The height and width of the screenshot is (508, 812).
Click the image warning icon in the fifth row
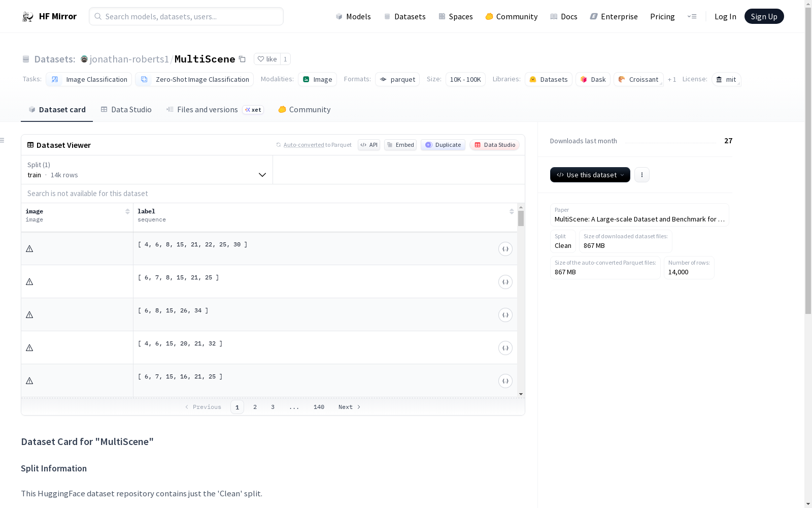pos(29,381)
